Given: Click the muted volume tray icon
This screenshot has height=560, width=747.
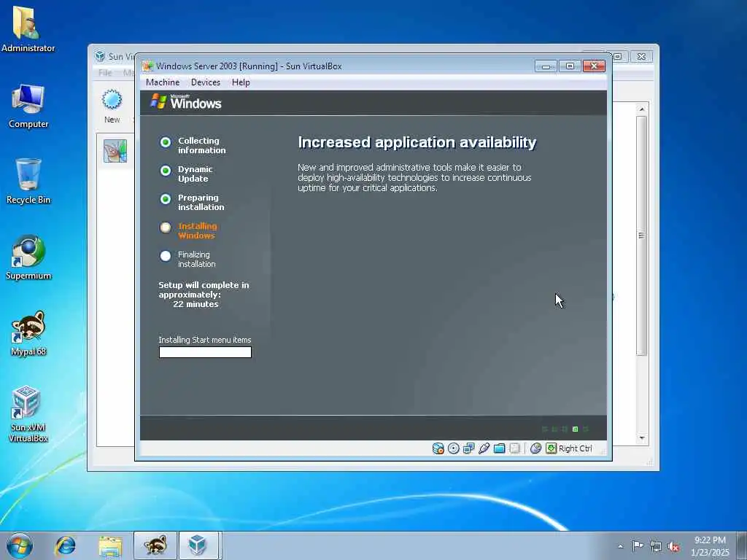Looking at the screenshot, I should [673, 546].
